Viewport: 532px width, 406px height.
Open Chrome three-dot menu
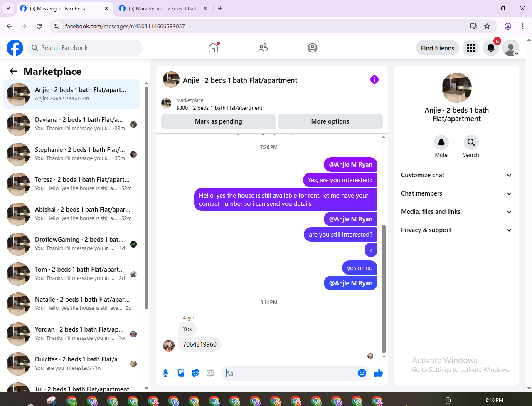pyautogui.click(x=523, y=26)
